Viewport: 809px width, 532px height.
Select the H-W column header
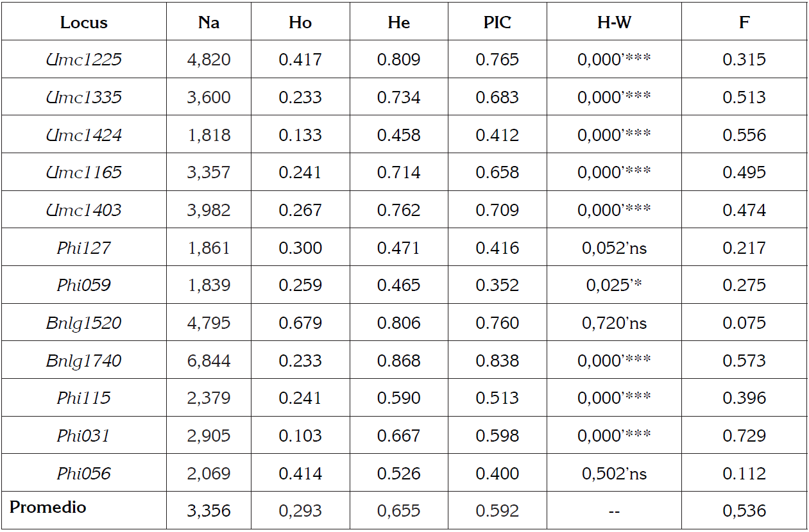coord(614,22)
